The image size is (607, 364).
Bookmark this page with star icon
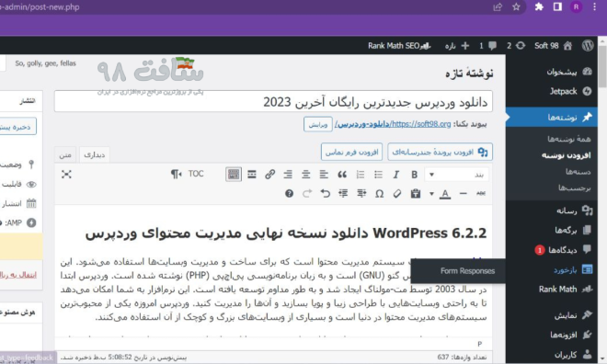[516, 7]
